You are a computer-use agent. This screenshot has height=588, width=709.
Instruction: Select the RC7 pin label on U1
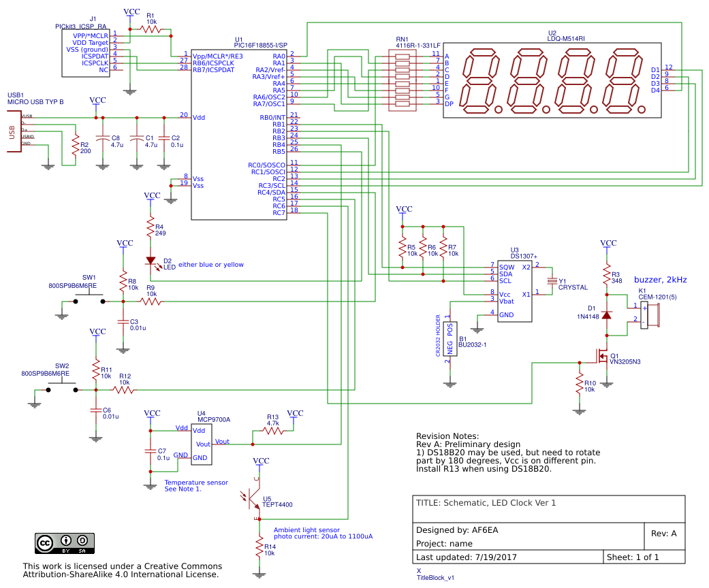coord(279,212)
